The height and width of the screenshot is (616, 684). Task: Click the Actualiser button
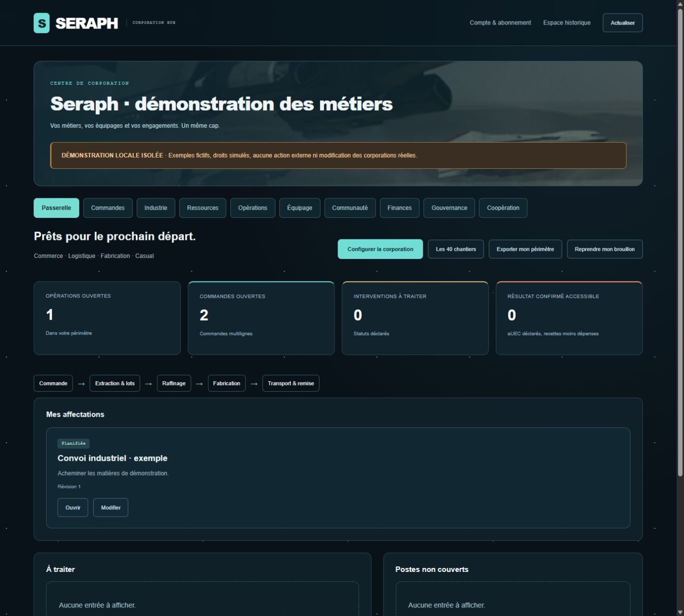[x=622, y=23]
